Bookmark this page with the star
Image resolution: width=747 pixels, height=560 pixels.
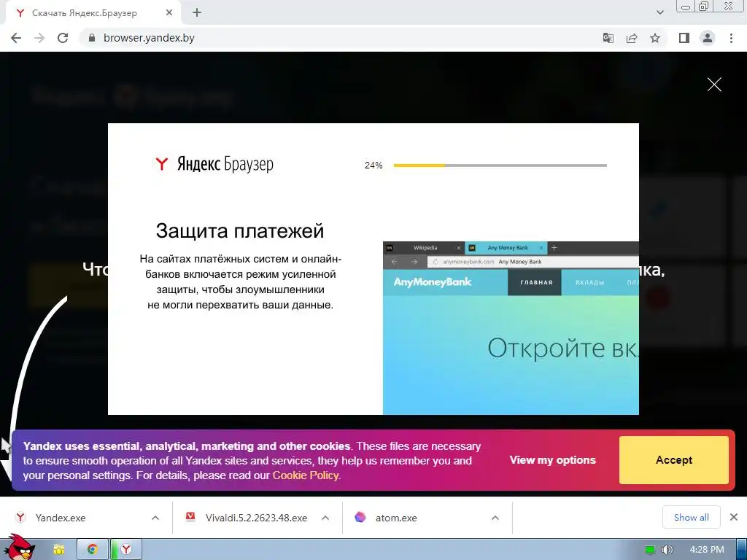[655, 38]
